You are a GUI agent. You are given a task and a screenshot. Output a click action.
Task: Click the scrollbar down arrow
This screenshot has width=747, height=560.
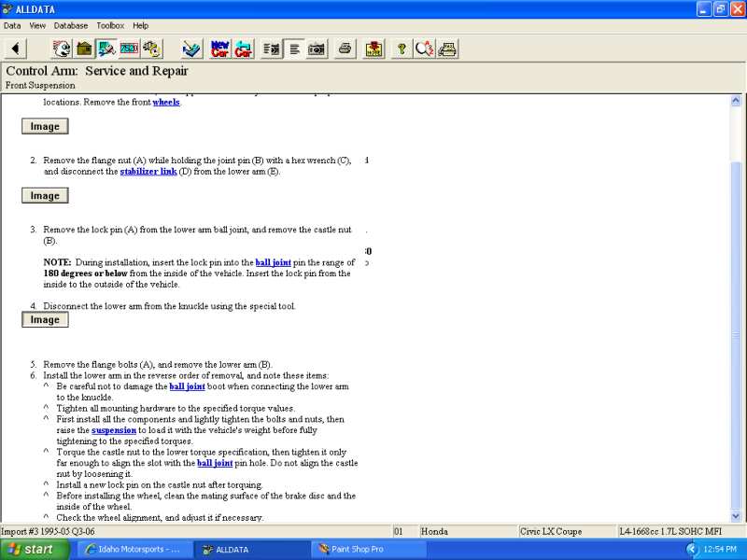735,515
